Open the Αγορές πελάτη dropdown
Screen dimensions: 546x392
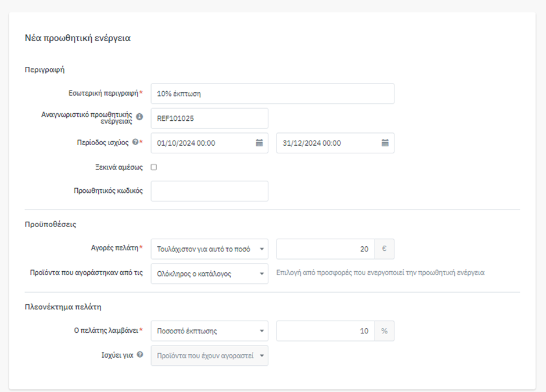click(210, 249)
